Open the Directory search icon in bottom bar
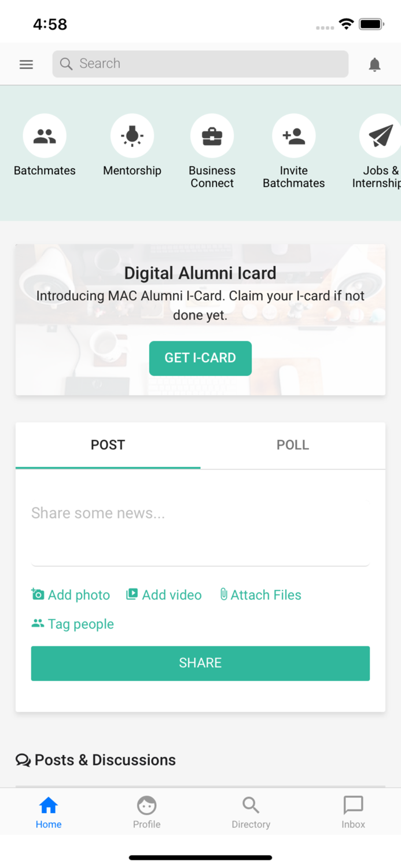The width and height of the screenshot is (401, 868). [251, 804]
